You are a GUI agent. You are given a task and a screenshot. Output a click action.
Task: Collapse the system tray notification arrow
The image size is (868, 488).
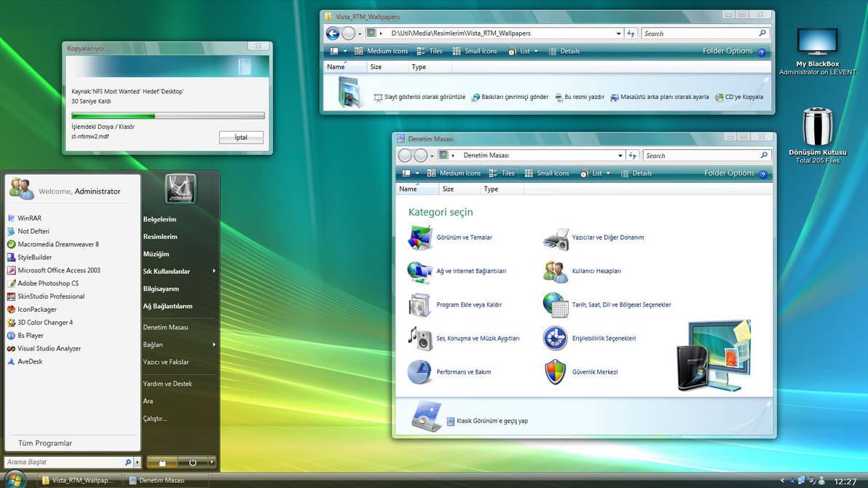(783, 480)
